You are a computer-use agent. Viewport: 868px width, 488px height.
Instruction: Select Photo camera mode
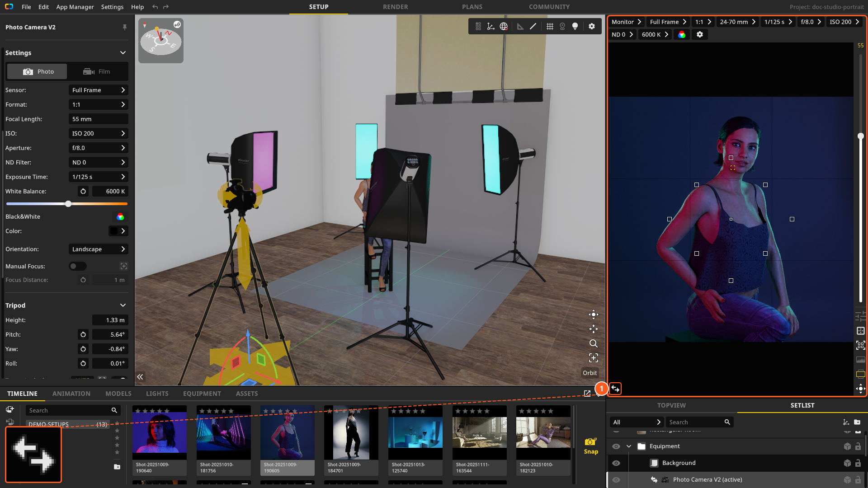click(38, 72)
